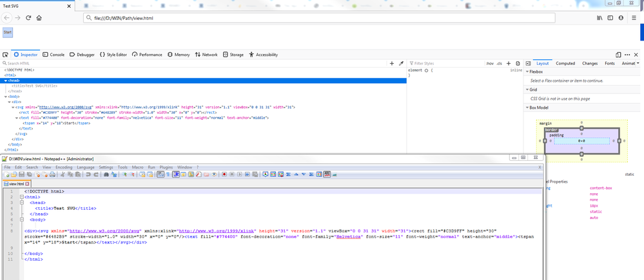Collapse the svg node in the markup tree
The height and width of the screenshot is (280, 644).
(x=13, y=107)
